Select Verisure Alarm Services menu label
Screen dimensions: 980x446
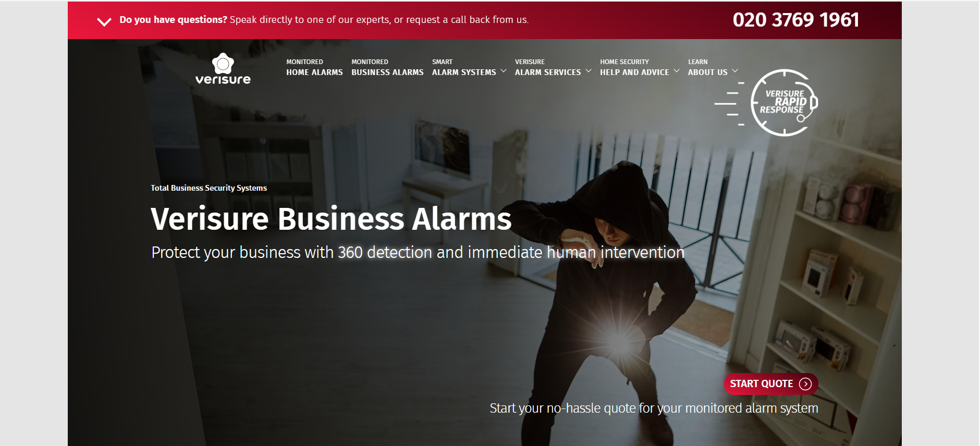[x=548, y=67]
